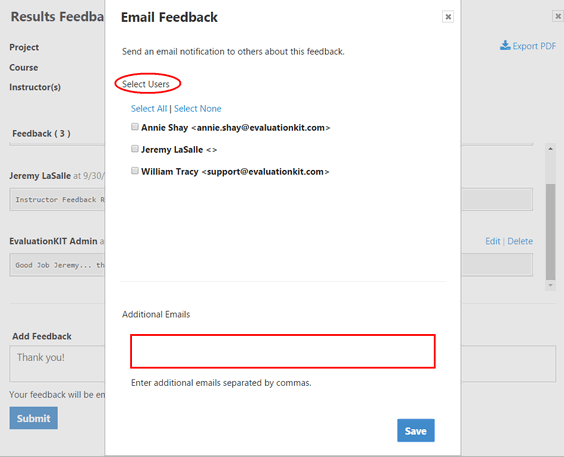
Task: Click the Additional Emails label
Action: (x=156, y=314)
